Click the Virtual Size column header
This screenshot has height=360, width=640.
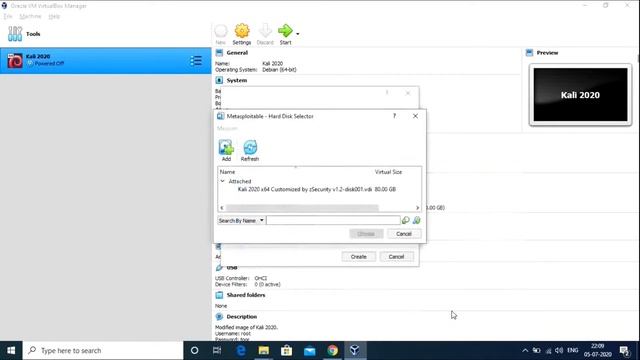pos(388,172)
